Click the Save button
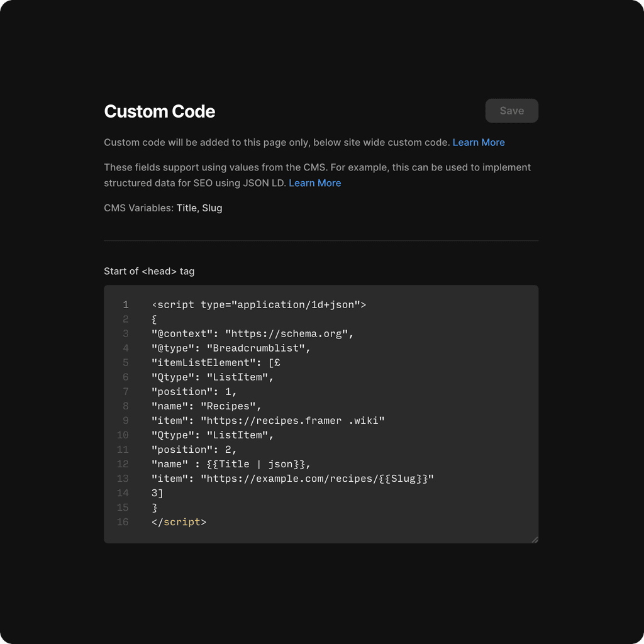Viewport: 644px width, 644px height. pyautogui.click(x=511, y=111)
